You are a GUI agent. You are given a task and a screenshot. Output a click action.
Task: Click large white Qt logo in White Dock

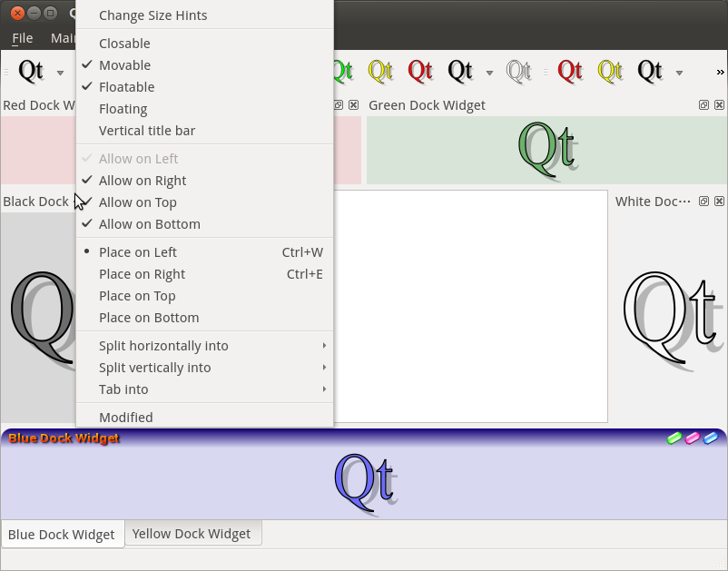[x=674, y=320]
